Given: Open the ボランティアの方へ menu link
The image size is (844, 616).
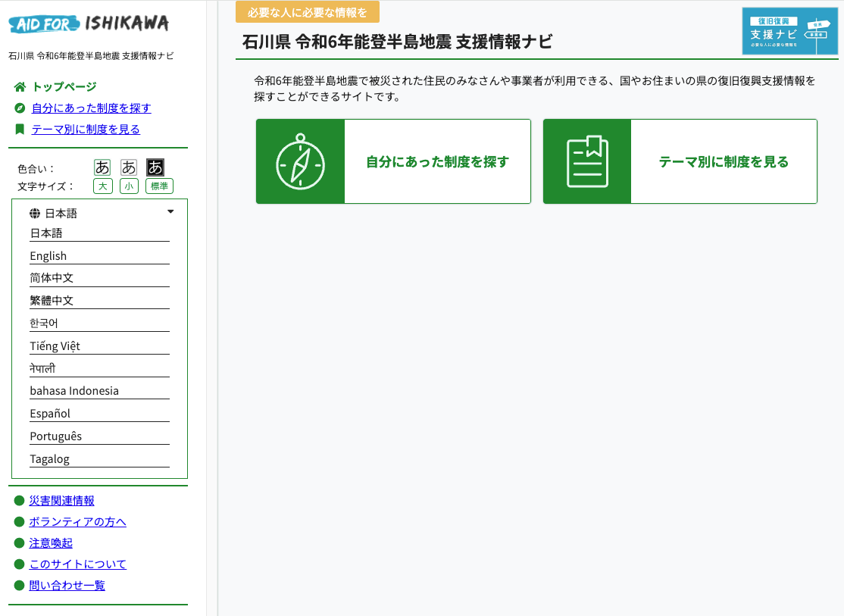Looking at the screenshot, I should [77, 522].
